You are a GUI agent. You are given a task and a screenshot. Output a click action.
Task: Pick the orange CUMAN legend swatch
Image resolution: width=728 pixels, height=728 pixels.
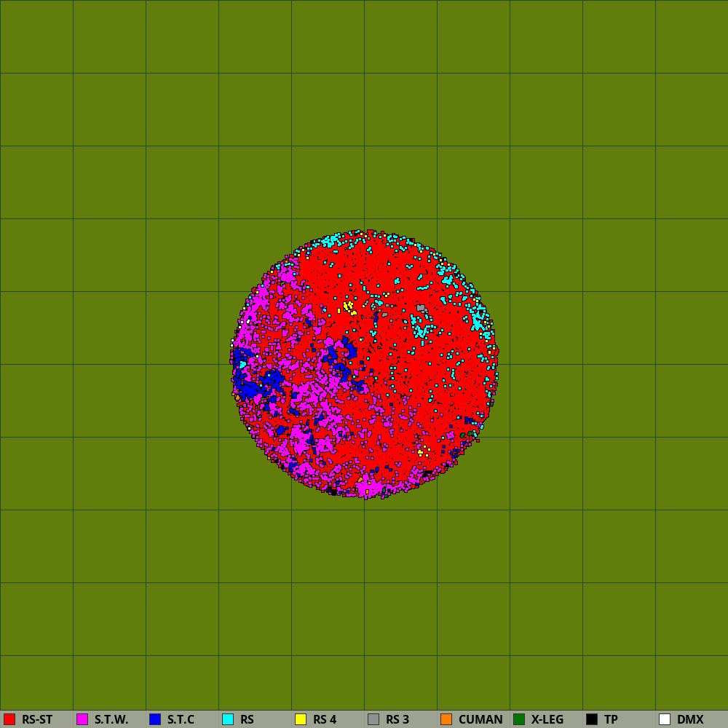pyautogui.click(x=446, y=719)
